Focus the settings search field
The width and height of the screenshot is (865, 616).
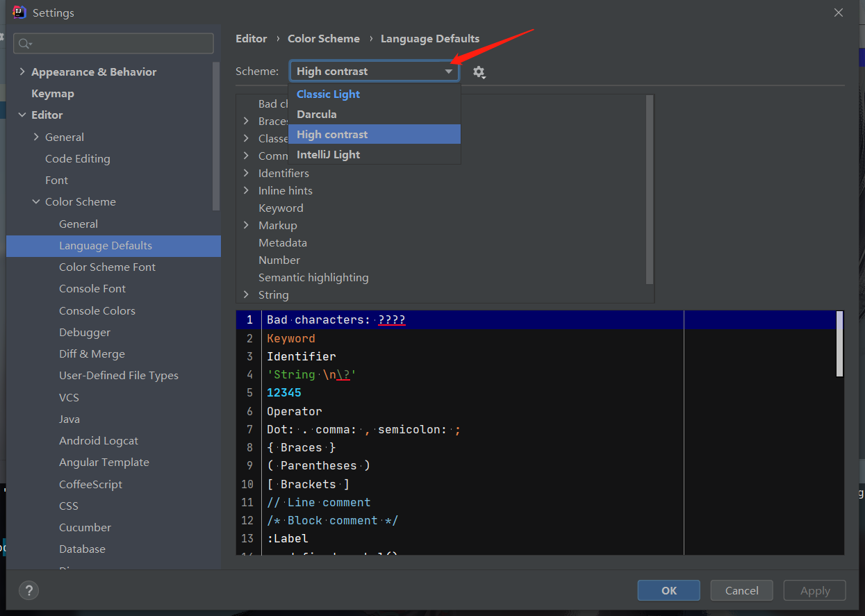click(113, 43)
